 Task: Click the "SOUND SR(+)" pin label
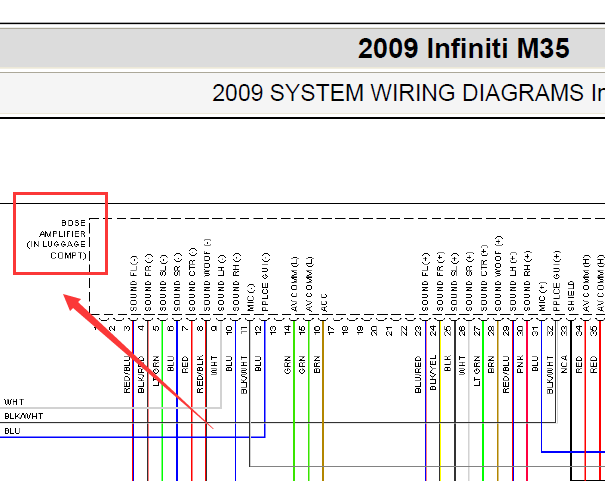tap(469, 282)
